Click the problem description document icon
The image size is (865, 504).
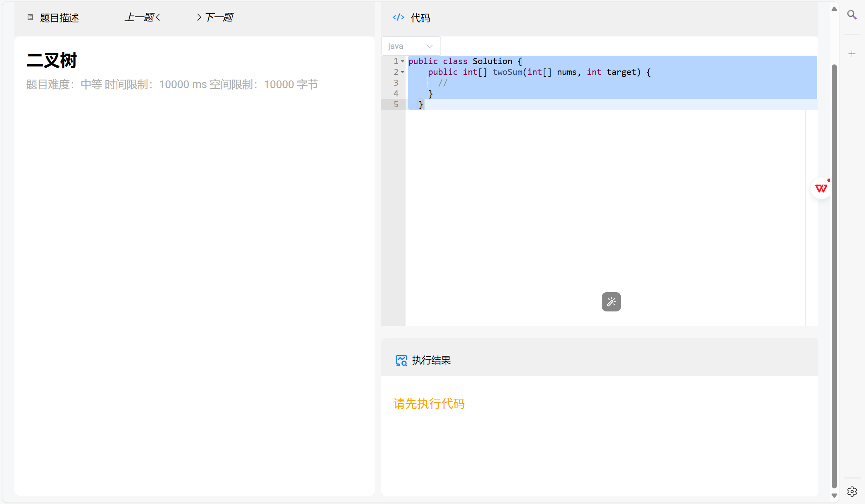tap(30, 17)
